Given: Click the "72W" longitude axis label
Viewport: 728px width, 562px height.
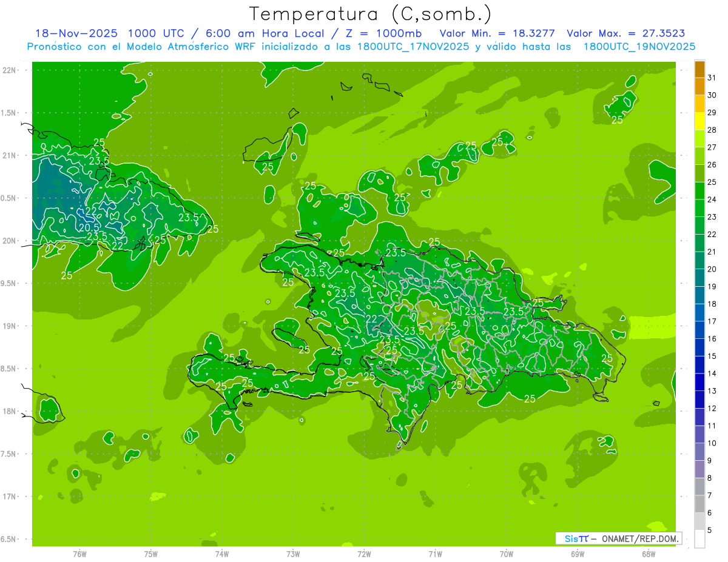Looking at the screenshot, I should [x=364, y=554].
